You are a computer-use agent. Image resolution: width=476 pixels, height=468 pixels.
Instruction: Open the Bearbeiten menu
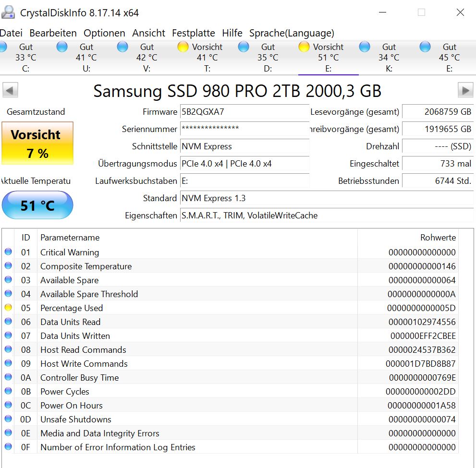53,33
